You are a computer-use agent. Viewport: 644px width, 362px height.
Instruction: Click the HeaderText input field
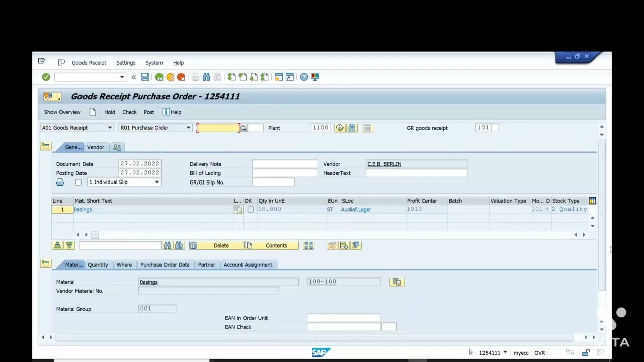(417, 173)
